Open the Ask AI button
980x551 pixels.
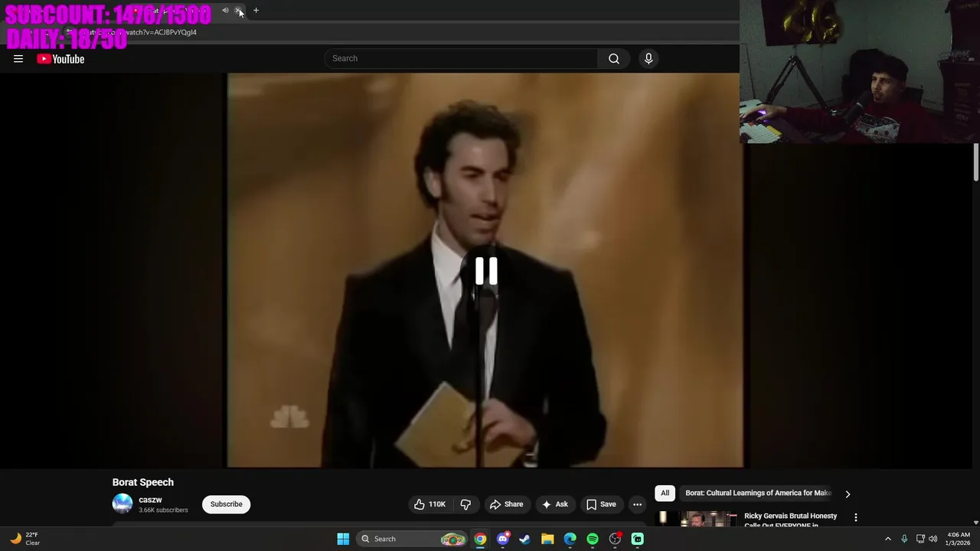[555, 504]
